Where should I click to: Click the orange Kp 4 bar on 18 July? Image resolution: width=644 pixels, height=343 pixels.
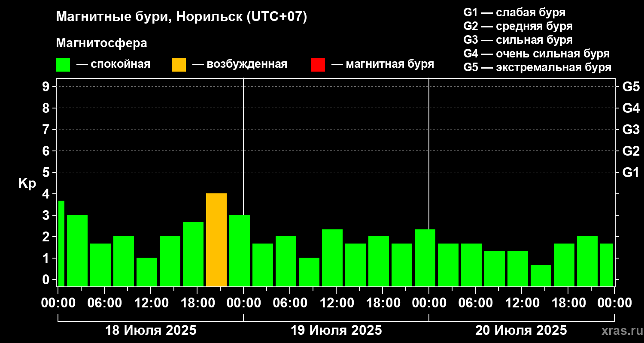pos(216,240)
